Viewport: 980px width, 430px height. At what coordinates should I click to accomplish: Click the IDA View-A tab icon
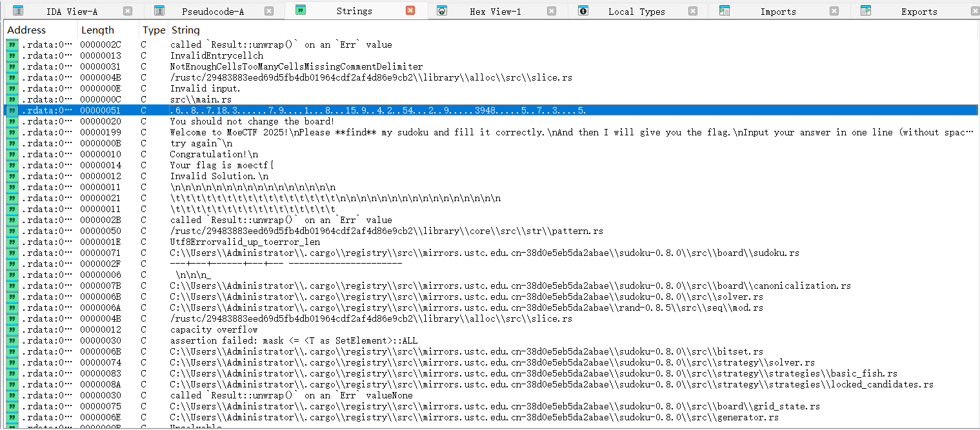[18, 11]
